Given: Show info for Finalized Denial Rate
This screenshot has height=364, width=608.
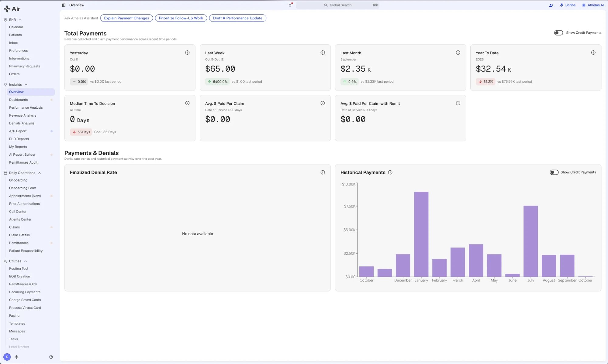Looking at the screenshot, I should [x=323, y=172].
